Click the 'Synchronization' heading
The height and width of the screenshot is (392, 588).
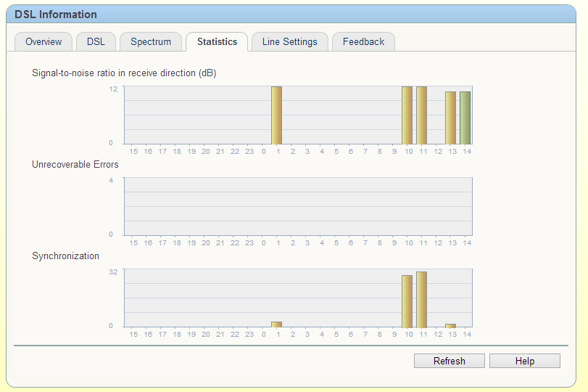pos(66,256)
